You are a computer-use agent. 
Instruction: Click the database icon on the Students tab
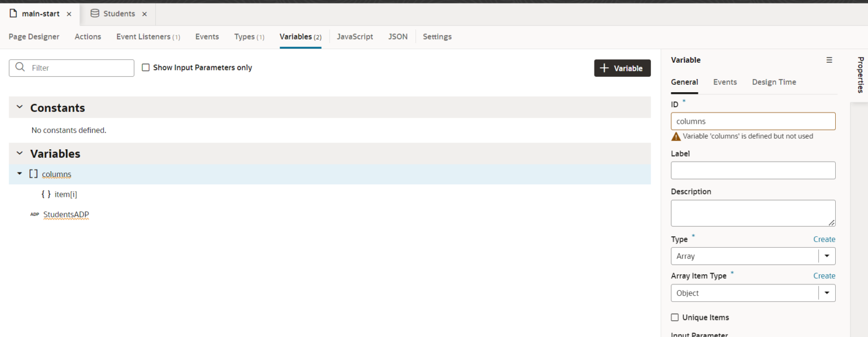[x=96, y=13]
